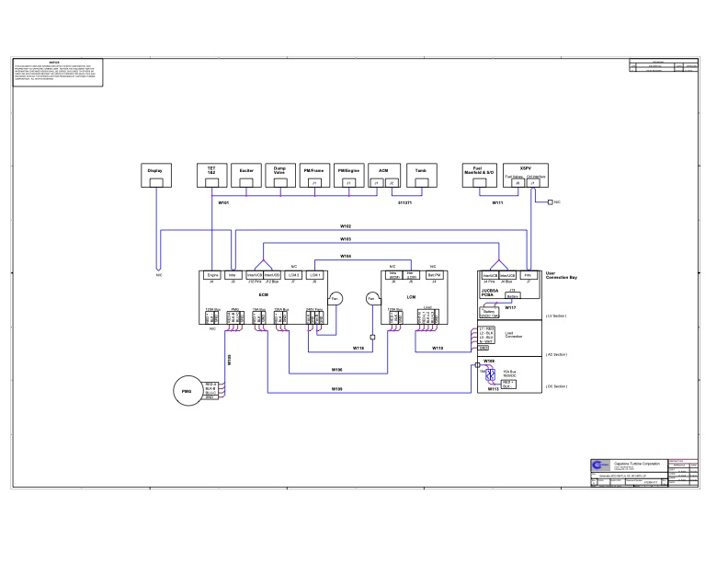Screen dimensions: 728x563
Task: Click the NOTICE text box
Action: tap(58, 73)
